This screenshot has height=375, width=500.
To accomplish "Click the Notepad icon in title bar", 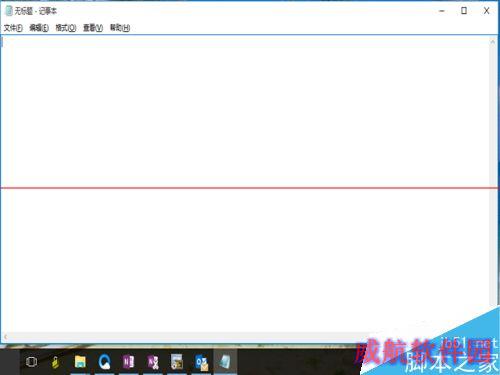I will click(9, 11).
